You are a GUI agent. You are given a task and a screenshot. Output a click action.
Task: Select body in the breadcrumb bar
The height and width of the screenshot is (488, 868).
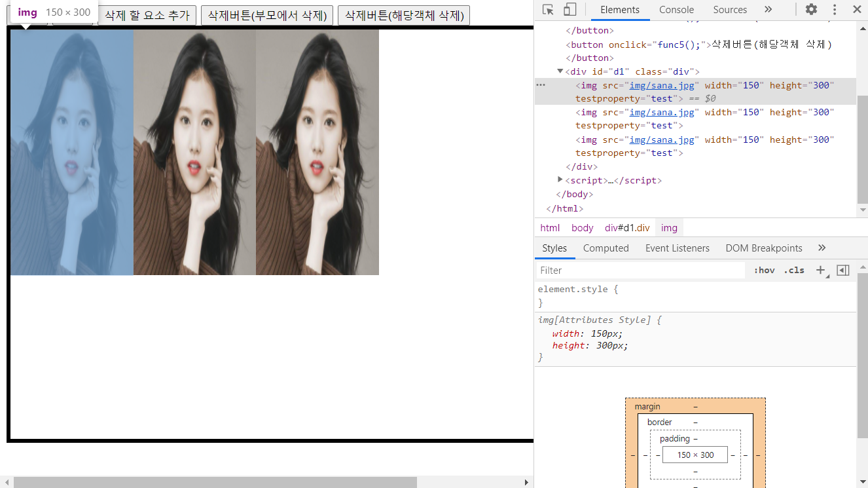tap(582, 228)
